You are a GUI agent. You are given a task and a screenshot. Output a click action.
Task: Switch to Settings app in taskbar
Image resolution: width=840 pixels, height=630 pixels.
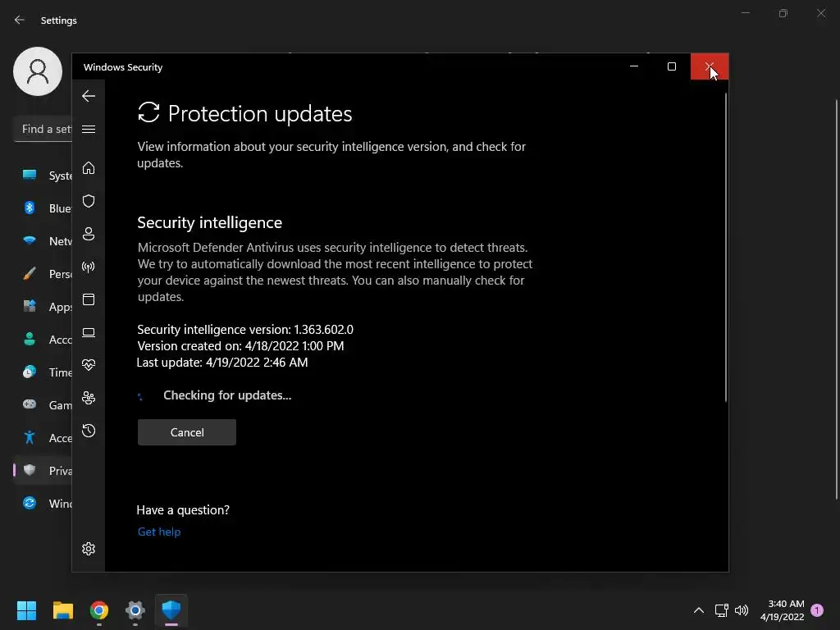pyautogui.click(x=135, y=609)
